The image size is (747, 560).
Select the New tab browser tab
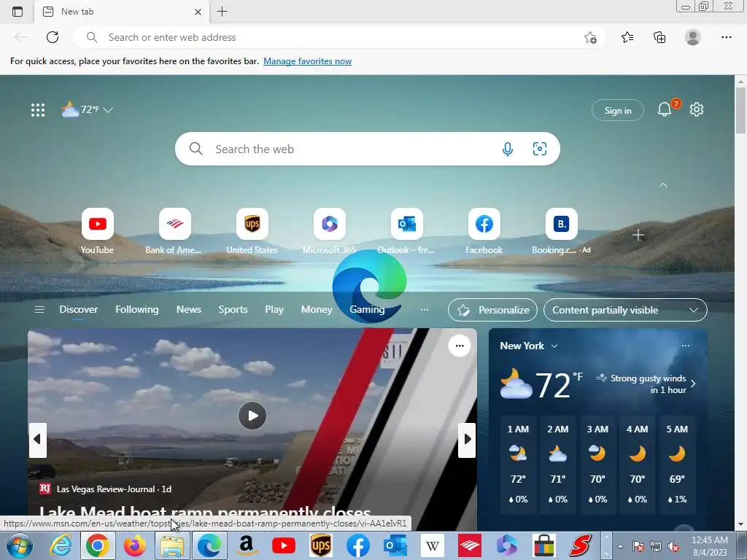coord(122,12)
